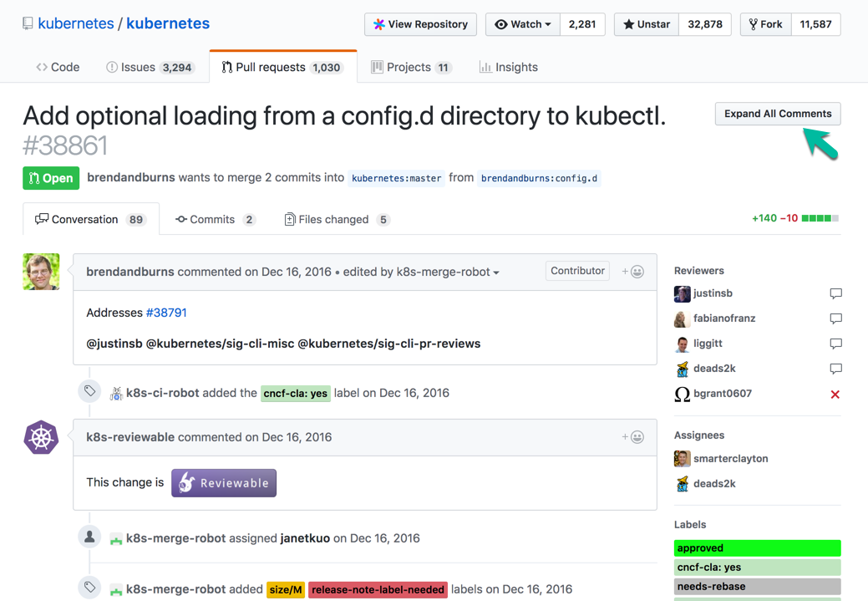Click k8s-merge-robot avatar beside 'assigned janetkuo'
This screenshot has height=601, width=868.
[x=116, y=539]
